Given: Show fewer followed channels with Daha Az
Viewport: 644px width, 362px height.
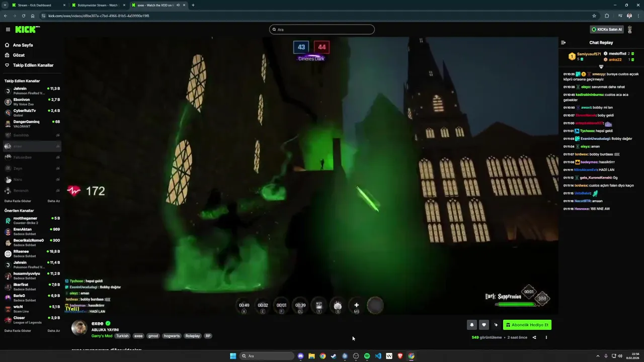Looking at the screenshot, I should pos(53,201).
